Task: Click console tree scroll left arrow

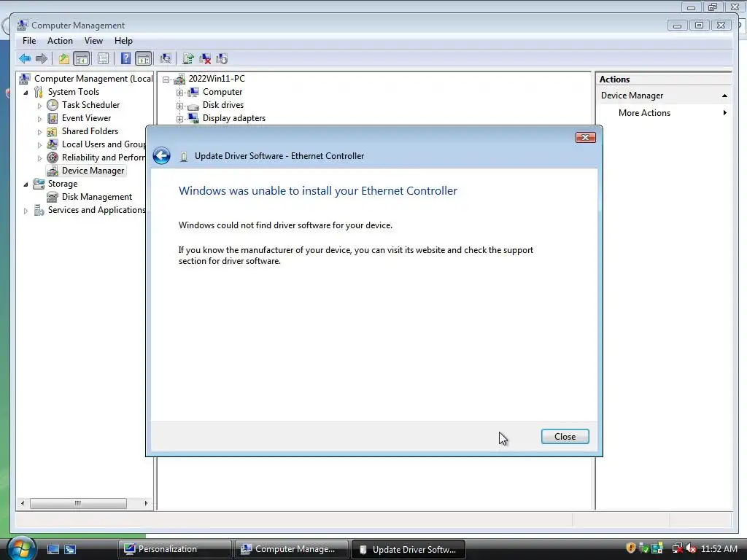Action: 23,503
